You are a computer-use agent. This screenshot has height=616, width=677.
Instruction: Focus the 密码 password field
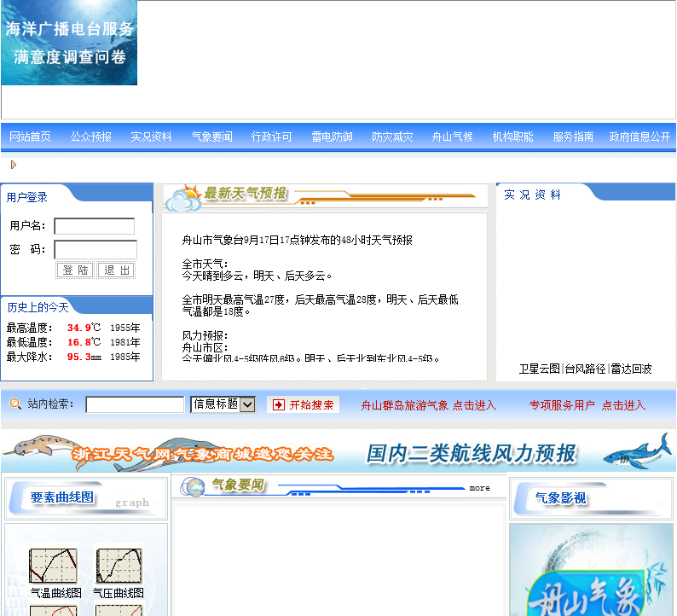pyautogui.click(x=95, y=249)
